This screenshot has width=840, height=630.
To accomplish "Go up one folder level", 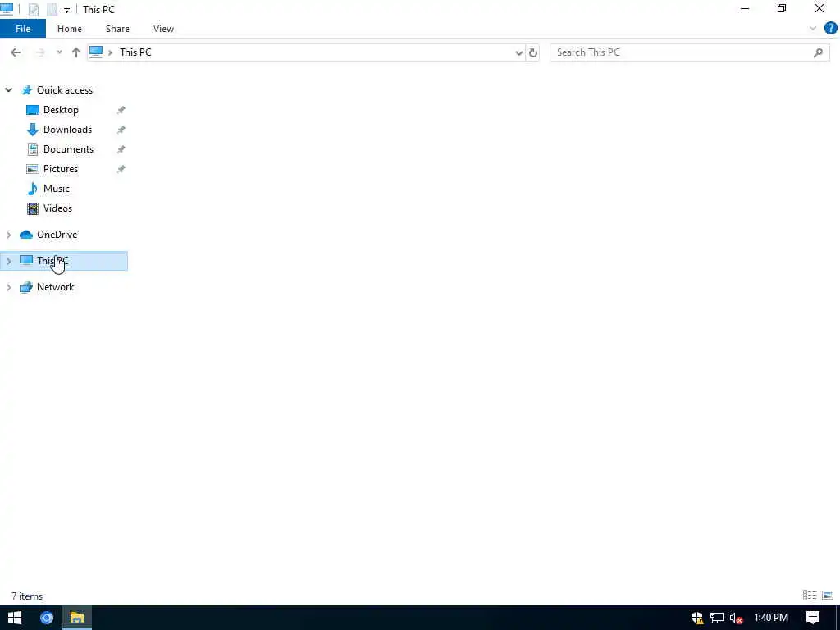I will pos(76,52).
